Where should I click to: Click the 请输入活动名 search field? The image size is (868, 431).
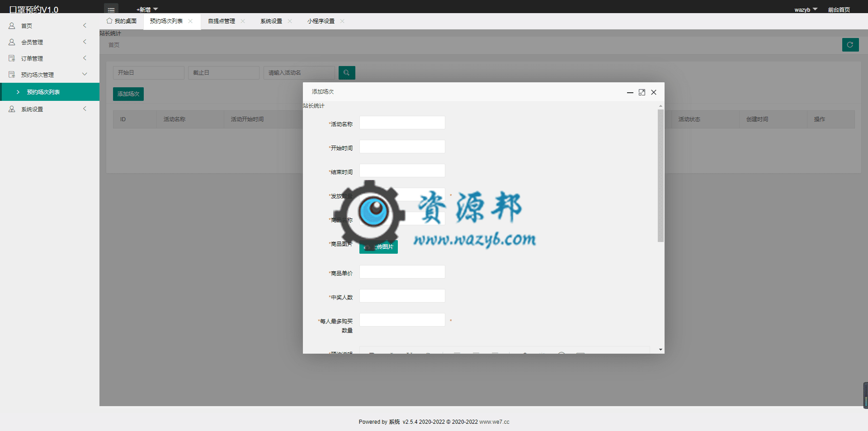click(x=299, y=73)
